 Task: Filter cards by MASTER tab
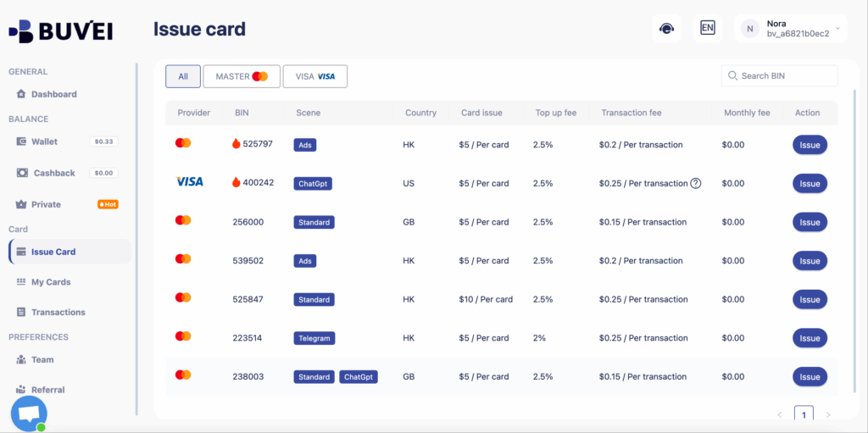242,76
